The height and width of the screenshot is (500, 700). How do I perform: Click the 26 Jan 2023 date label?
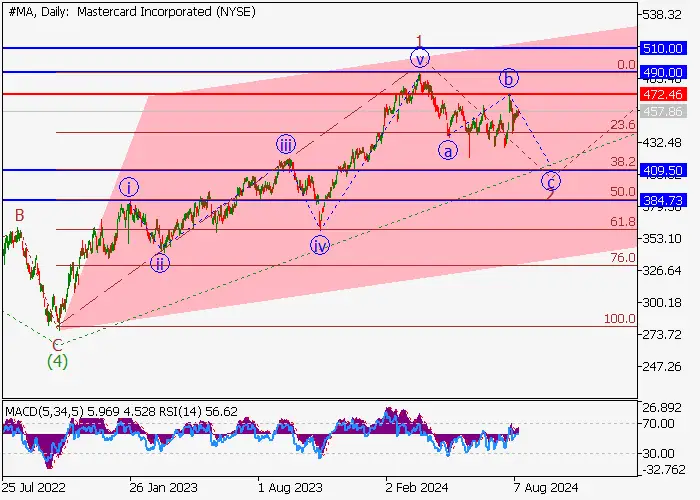(x=163, y=487)
